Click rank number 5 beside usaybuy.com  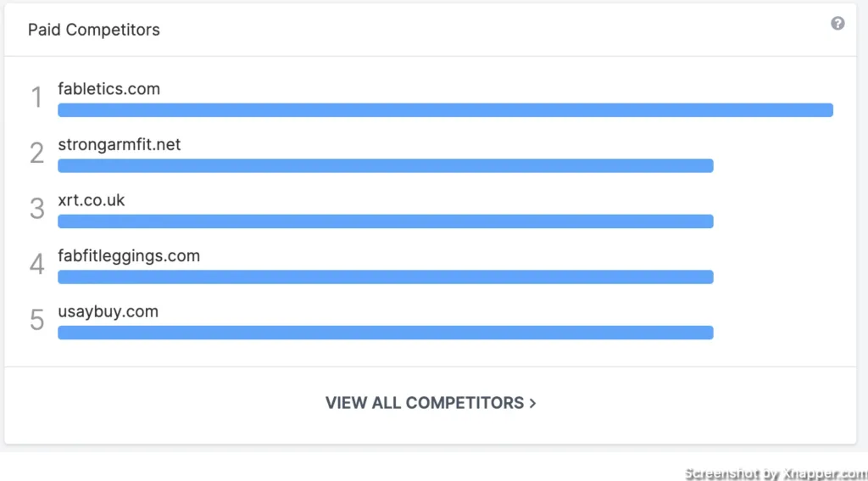(36, 320)
